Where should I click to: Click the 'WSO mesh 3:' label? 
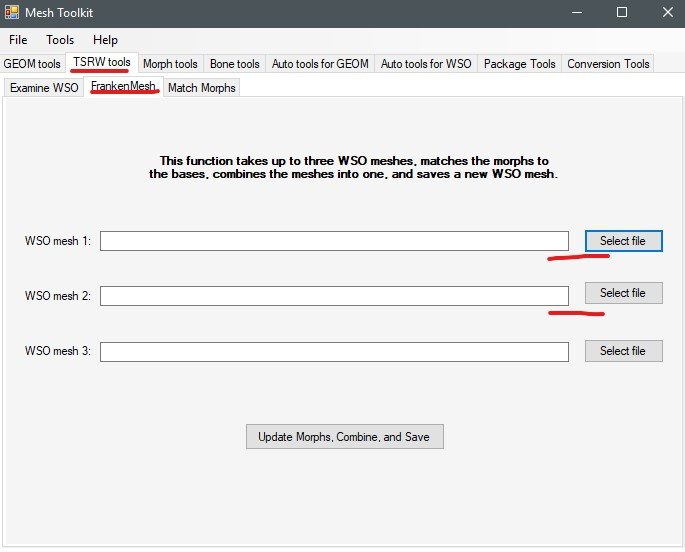(58, 351)
